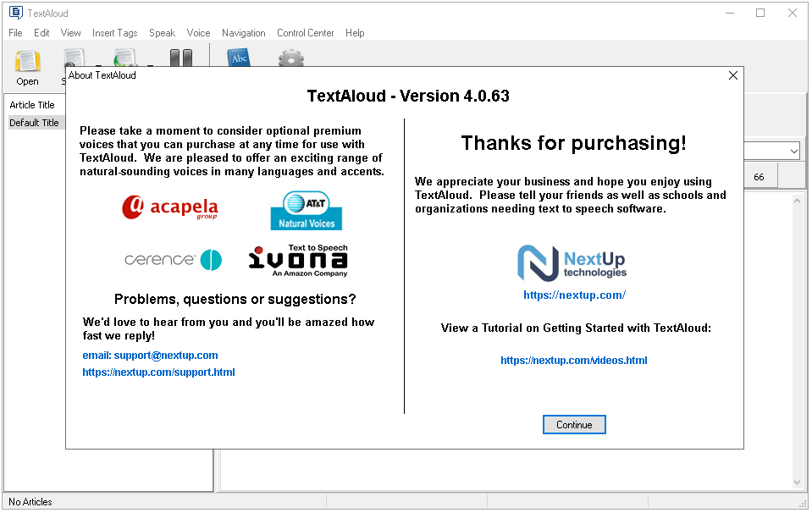Open the View menu
The image size is (812, 513).
coord(71,33)
